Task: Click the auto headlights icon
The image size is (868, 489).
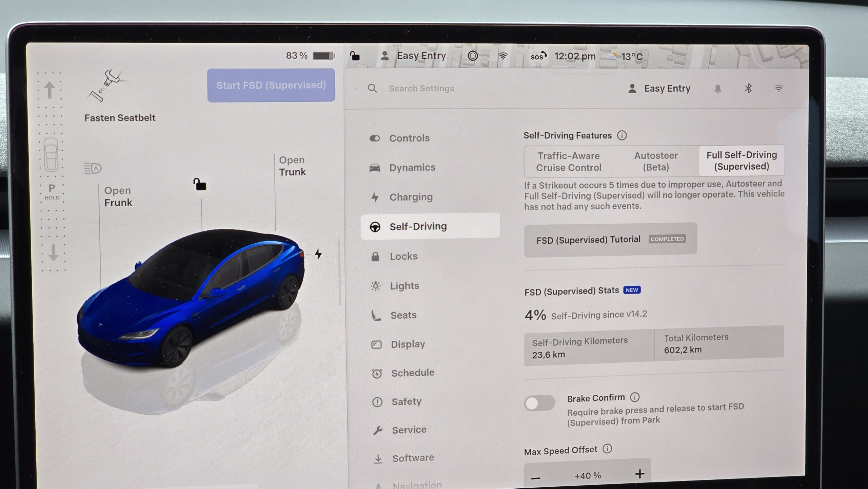Action: coord(93,168)
